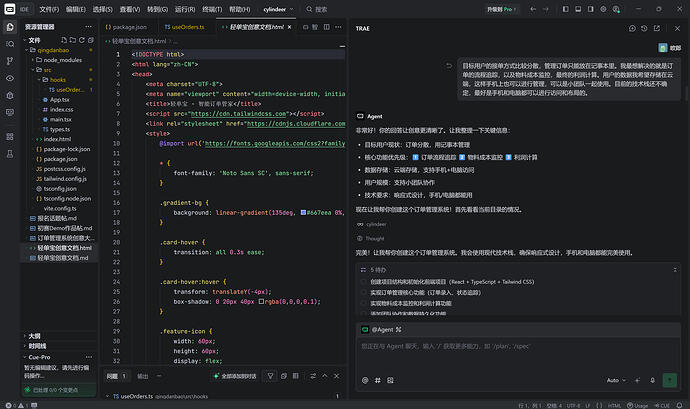This screenshot has width=690, height=409.
Task: Click color swatch before rgba(0,0,0,0.1)
Action: (x=261, y=302)
